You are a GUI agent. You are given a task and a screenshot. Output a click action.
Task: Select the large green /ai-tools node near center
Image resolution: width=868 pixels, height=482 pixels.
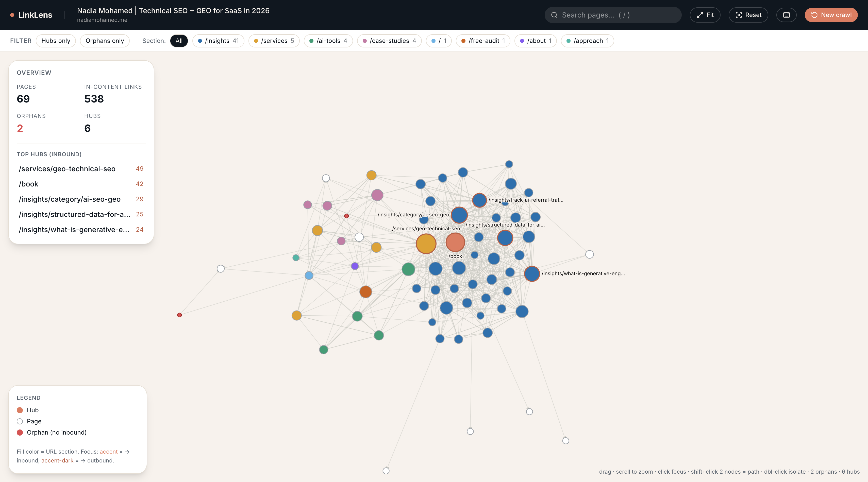[x=408, y=269]
